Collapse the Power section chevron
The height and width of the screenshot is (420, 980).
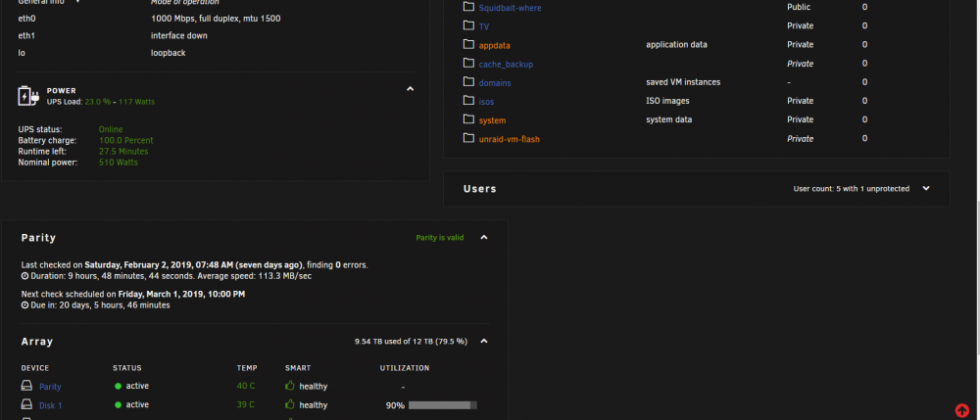[x=410, y=89]
